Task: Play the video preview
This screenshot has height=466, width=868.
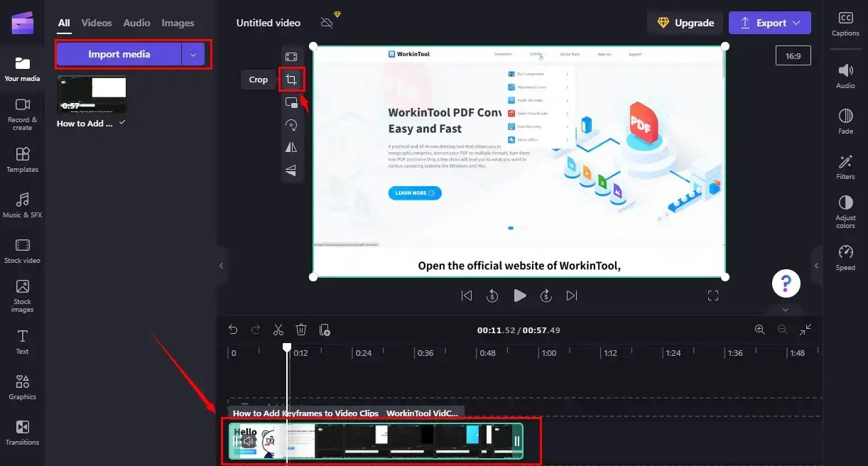Action: point(519,296)
